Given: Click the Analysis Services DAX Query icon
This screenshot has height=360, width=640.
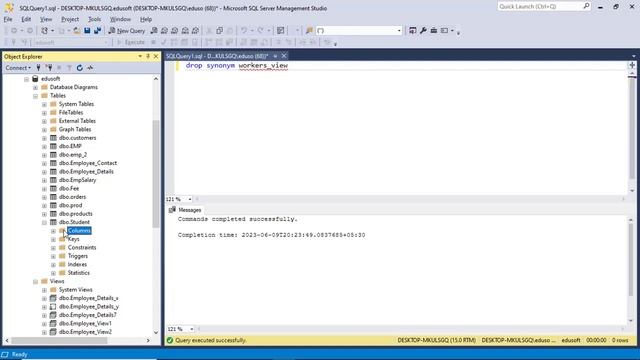Looking at the screenshot, I should pos(196,31).
